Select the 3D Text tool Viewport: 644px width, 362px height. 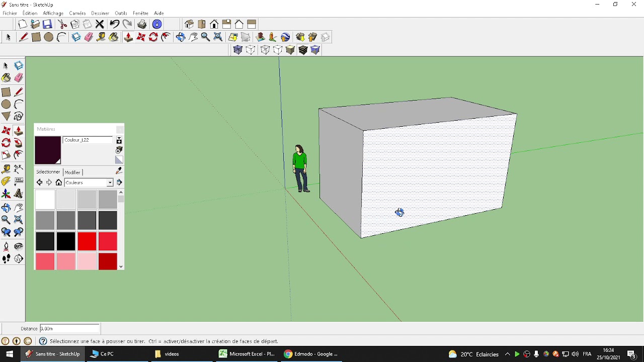pos(19,194)
